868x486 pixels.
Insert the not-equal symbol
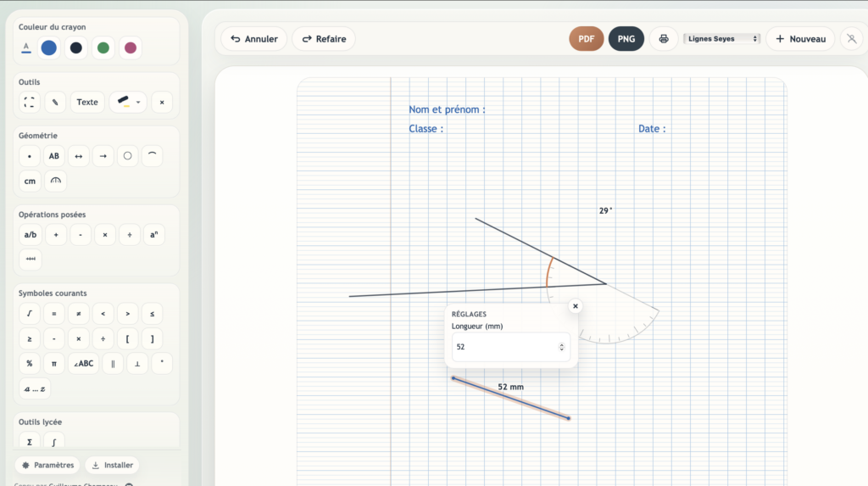point(79,314)
